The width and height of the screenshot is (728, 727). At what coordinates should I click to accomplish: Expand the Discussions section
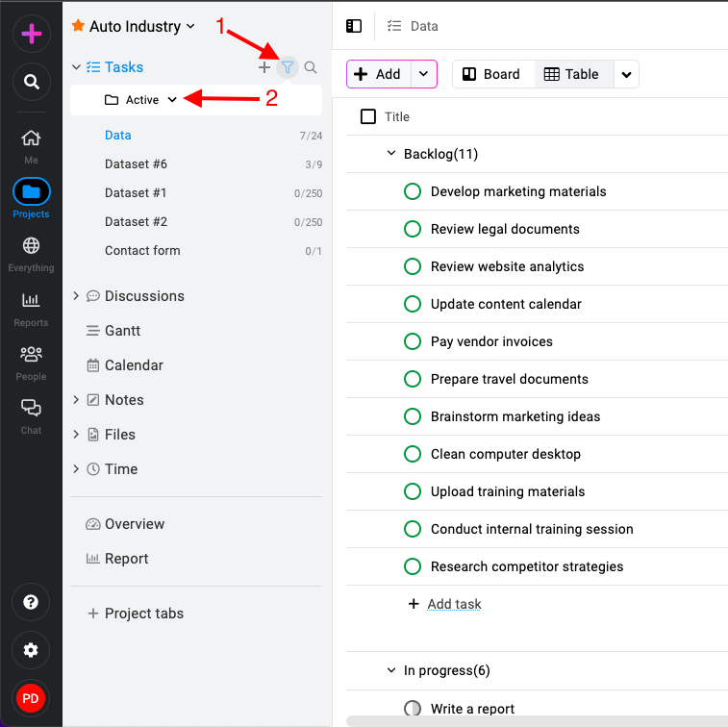click(x=76, y=296)
